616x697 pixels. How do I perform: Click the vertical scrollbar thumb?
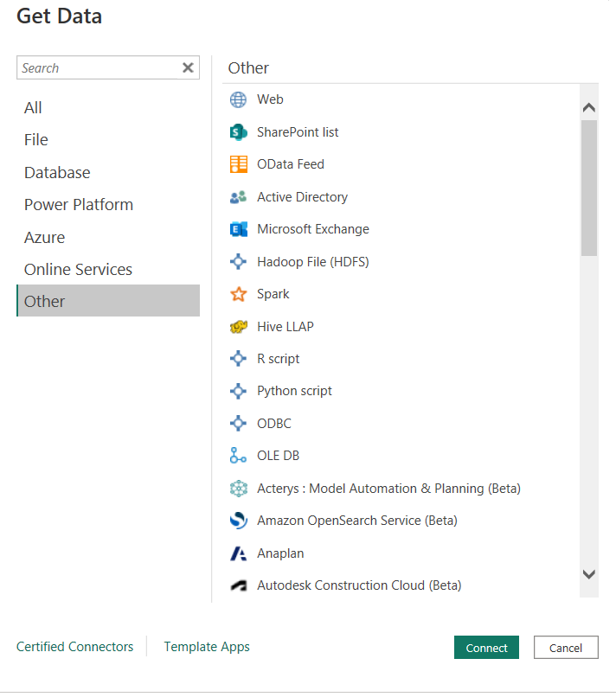(x=589, y=188)
